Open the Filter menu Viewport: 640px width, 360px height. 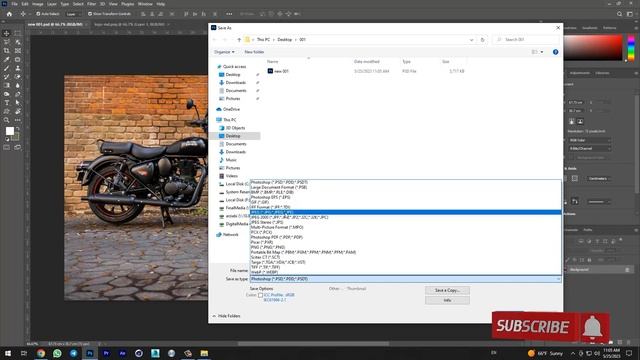click(x=91, y=4)
